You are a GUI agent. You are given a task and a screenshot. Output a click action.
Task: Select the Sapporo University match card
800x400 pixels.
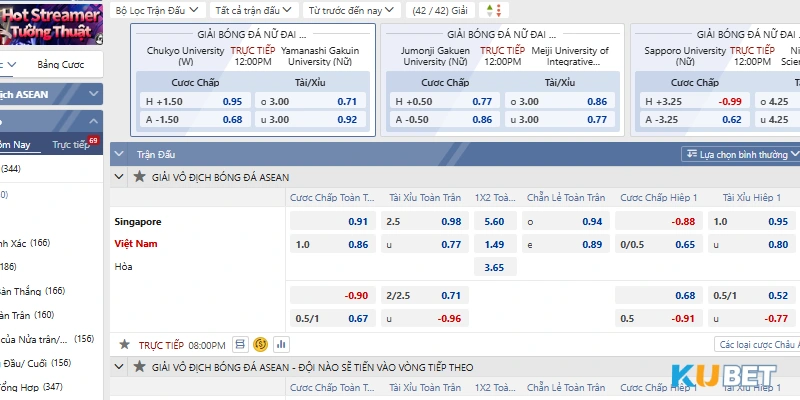point(715,80)
